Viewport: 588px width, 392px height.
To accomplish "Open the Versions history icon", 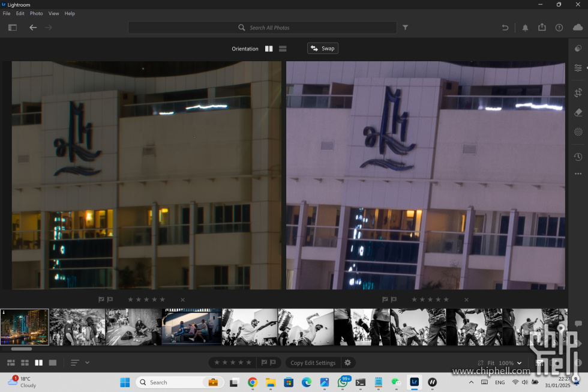I will click(578, 157).
